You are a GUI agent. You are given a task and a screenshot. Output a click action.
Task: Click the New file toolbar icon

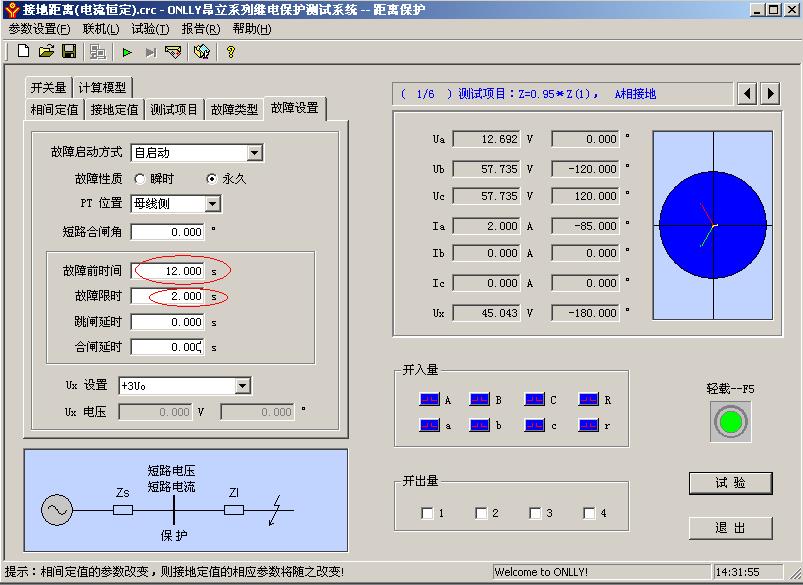23,51
